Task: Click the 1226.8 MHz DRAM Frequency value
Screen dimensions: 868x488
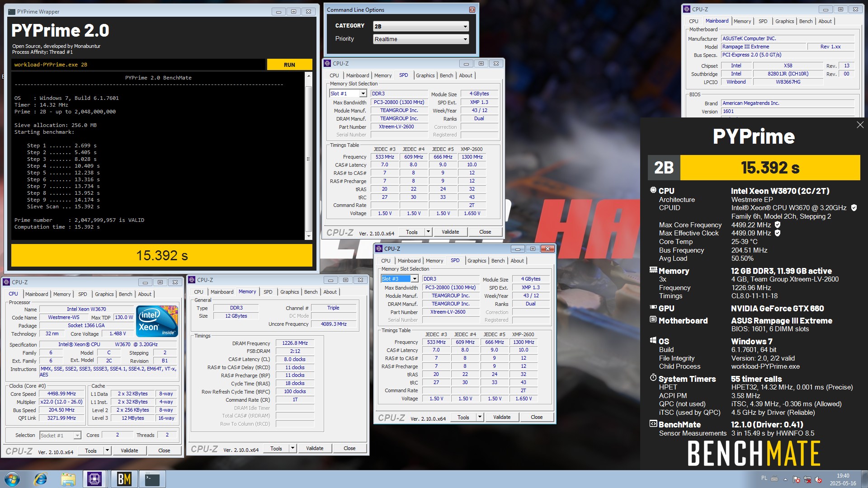Action: (295, 343)
